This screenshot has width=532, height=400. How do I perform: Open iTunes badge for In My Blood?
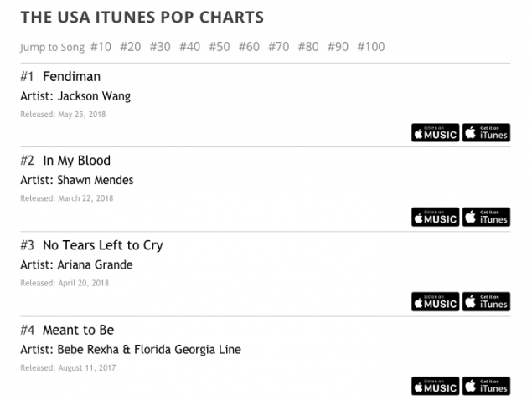pos(486,217)
